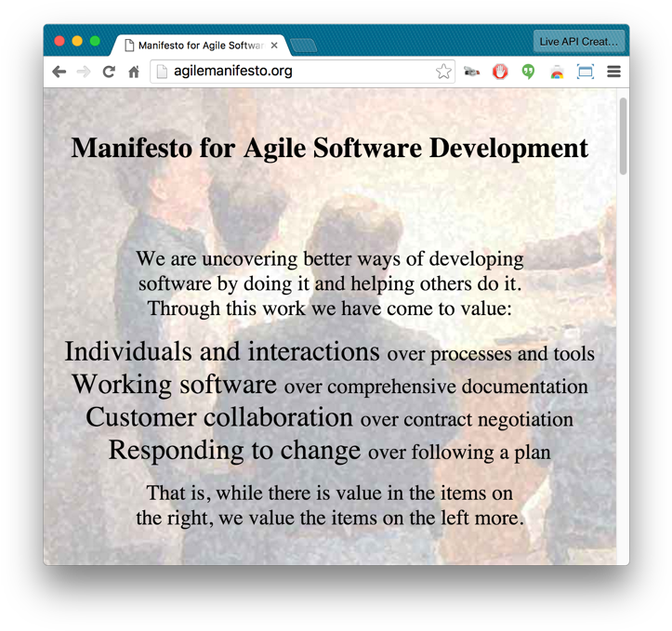Focus the agilemanifesto.org address field

302,72
